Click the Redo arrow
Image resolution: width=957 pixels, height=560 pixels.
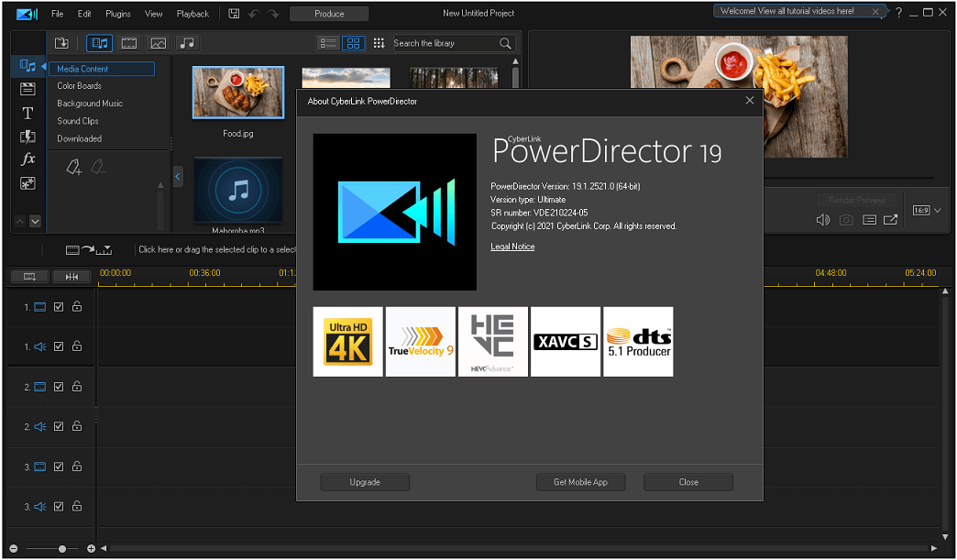click(273, 14)
